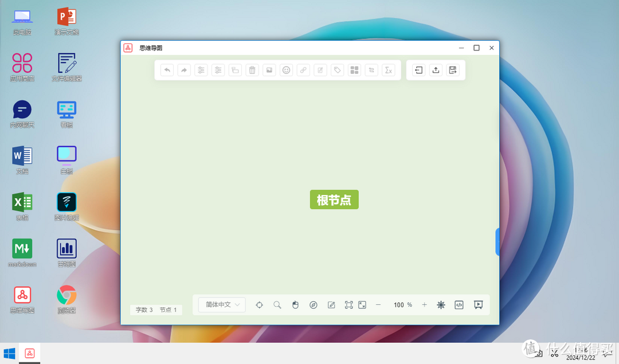Screen dimensions: 619x364
Task: Insert a formula with the Σx icon
Action: [389, 70]
